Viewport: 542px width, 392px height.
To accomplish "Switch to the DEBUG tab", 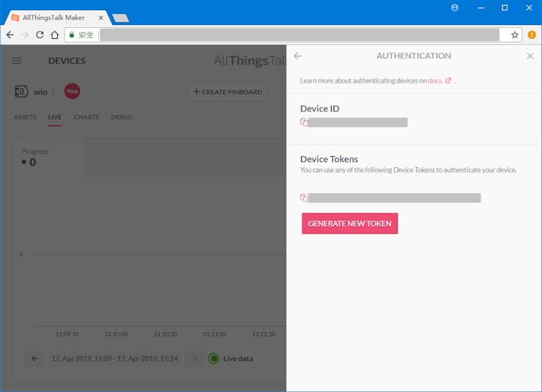I will (122, 117).
